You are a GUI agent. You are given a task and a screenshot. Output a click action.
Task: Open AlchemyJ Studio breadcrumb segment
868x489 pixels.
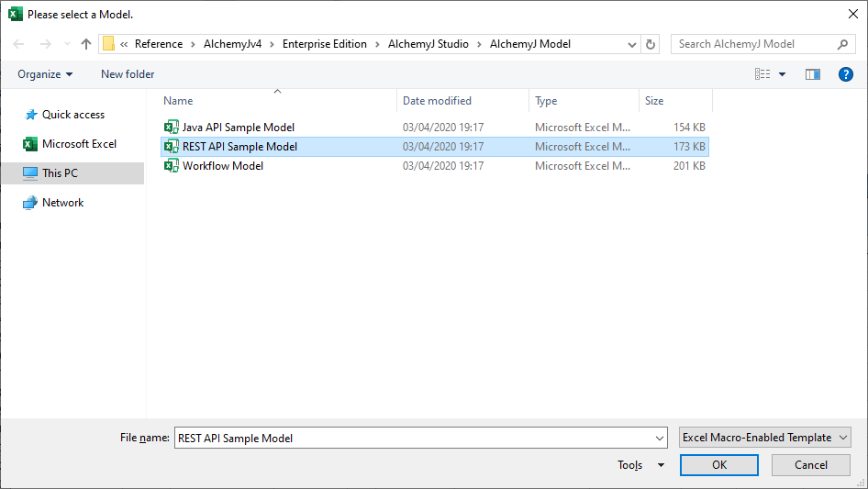point(428,44)
